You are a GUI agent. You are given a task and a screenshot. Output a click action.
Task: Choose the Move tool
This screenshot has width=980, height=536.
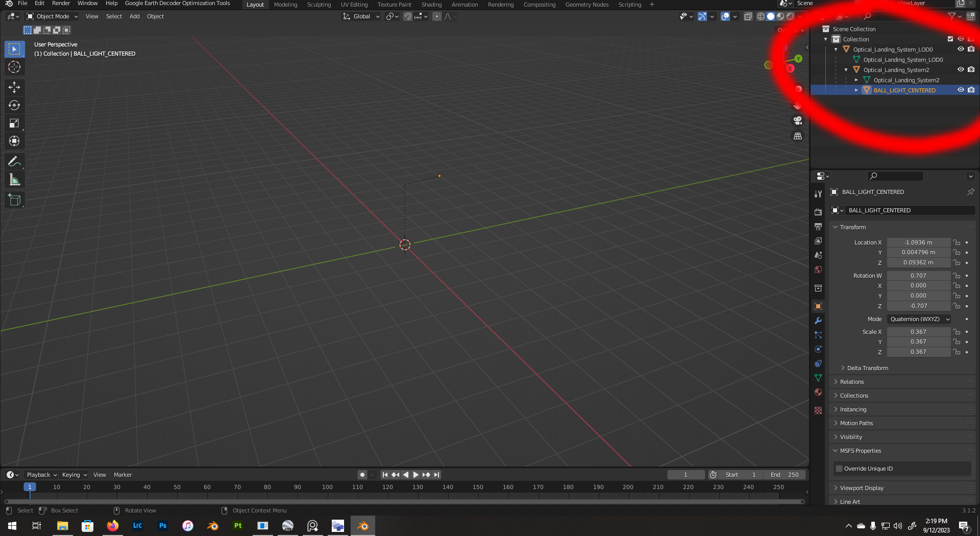(x=14, y=87)
